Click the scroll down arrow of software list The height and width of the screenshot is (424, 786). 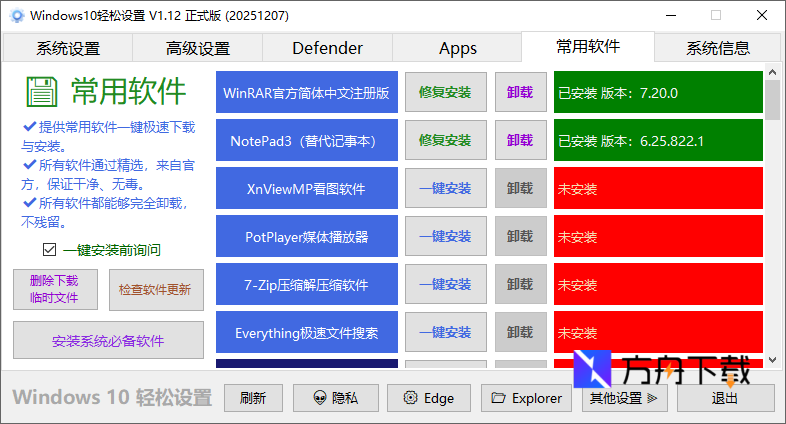coord(772,360)
